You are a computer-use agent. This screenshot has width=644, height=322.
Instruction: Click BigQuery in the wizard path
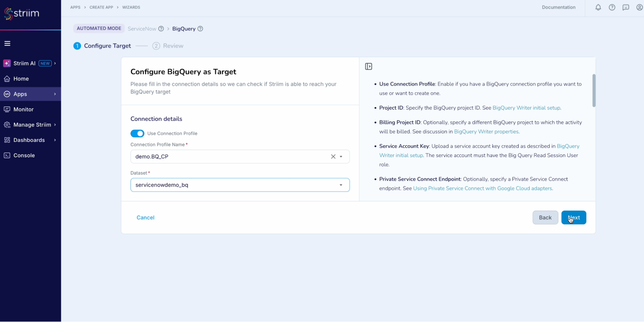(184, 29)
